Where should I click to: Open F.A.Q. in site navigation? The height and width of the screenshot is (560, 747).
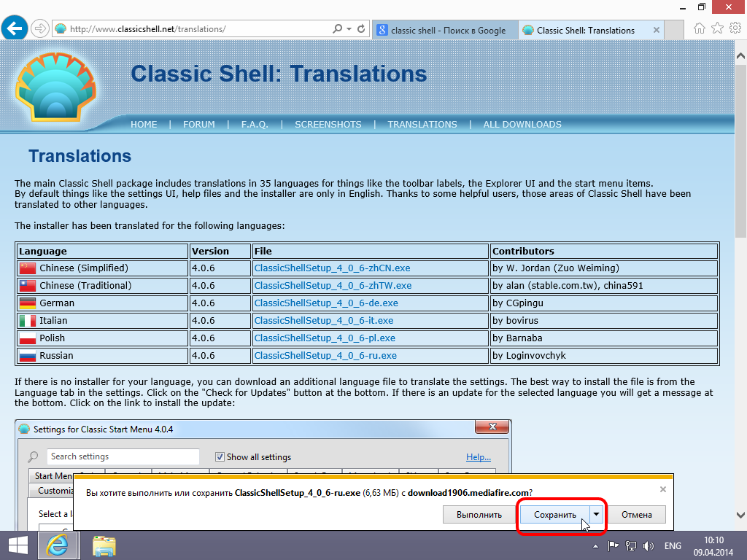click(255, 124)
